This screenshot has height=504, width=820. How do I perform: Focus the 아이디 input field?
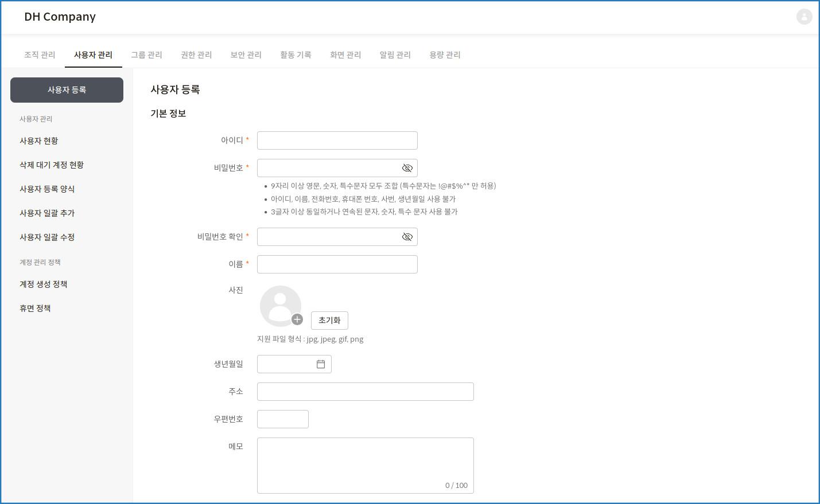tap(337, 140)
